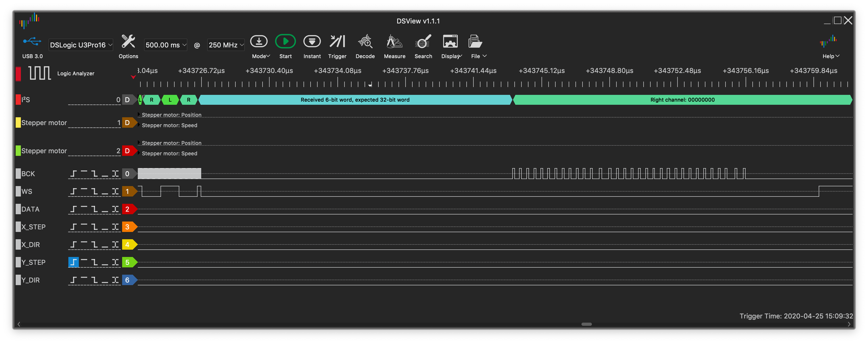Open the 500.00 ms duration dropdown
Viewport: 868px width, 344px height.
(165, 45)
